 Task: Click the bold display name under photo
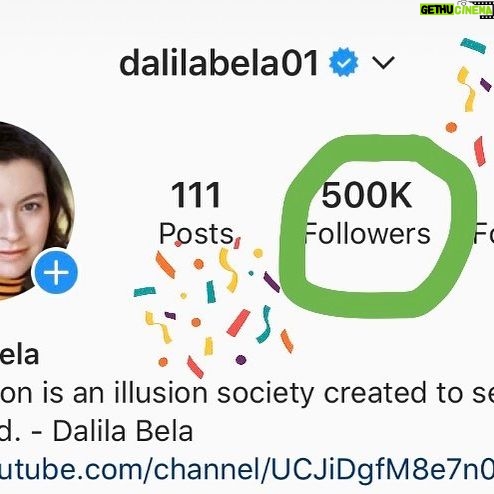tap(19, 356)
